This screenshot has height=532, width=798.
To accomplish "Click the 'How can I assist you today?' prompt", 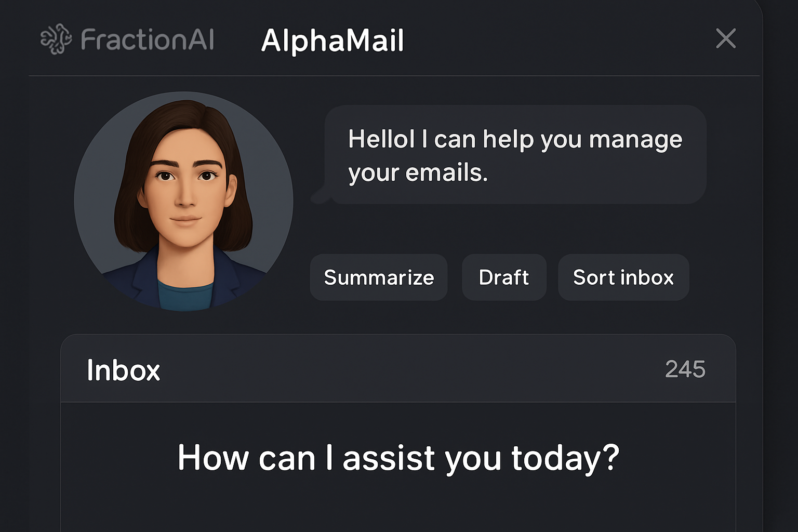I will click(399, 458).
